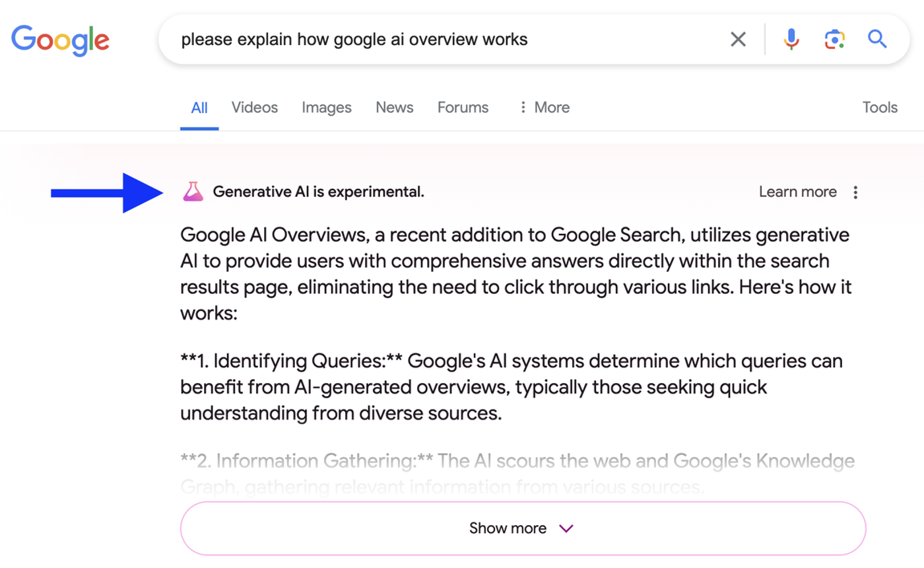The image size is (924, 568).
Task: Open the Learn more link
Action: coord(798,192)
